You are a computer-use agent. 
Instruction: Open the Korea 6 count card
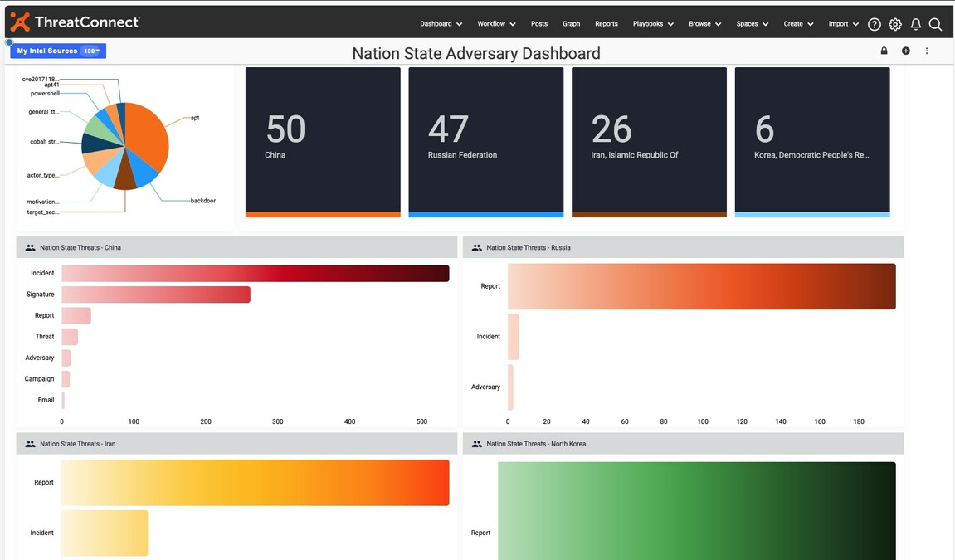812,142
